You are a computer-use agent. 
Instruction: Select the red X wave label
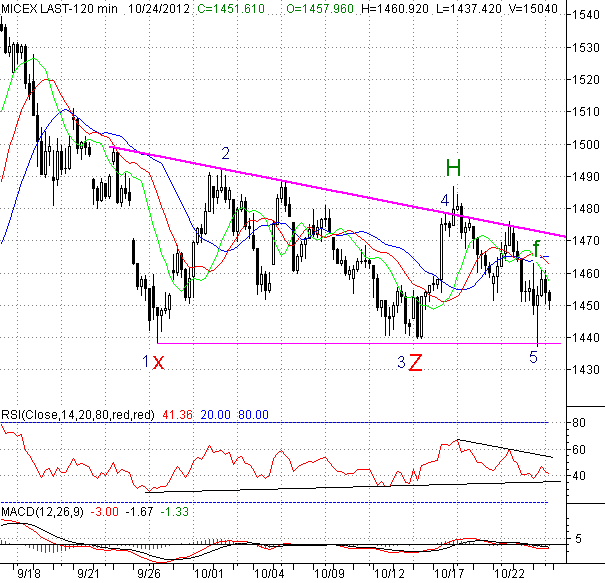pyautogui.click(x=158, y=362)
